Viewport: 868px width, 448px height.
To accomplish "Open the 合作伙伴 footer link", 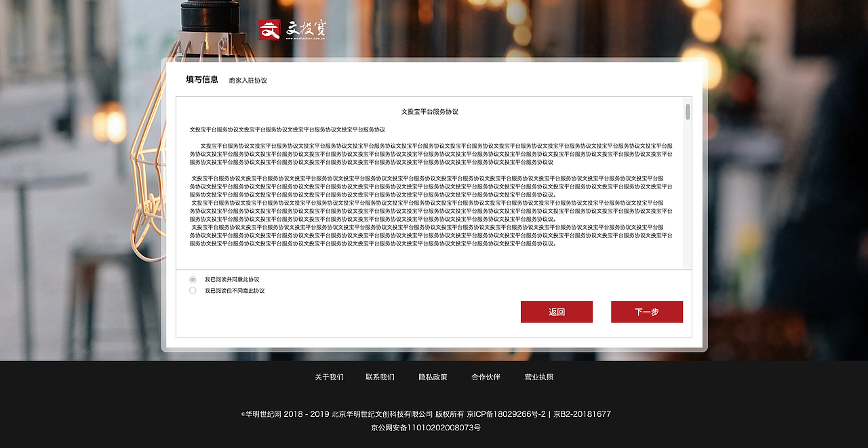I will tap(486, 377).
